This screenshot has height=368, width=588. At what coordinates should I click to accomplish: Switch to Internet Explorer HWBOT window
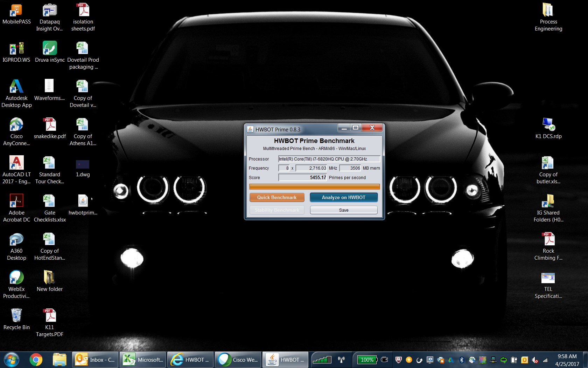click(x=190, y=360)
